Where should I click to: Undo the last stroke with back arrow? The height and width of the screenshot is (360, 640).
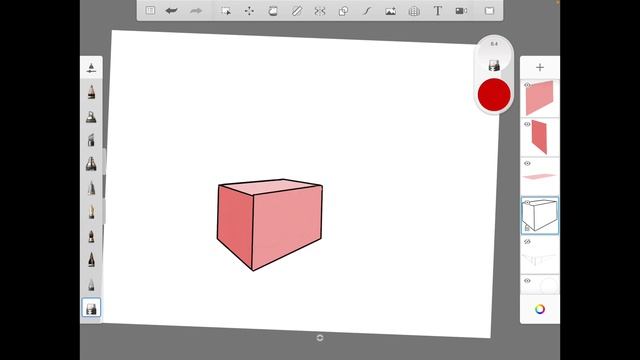[172, 11]
